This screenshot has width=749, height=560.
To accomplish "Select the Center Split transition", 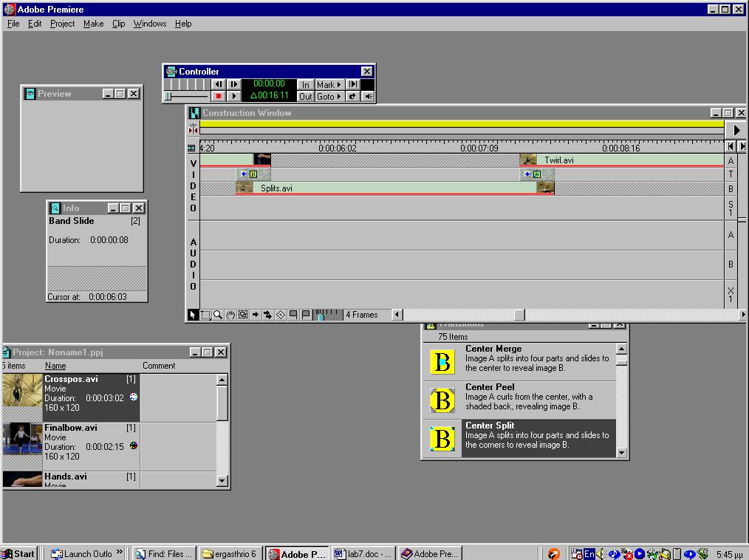I will 520,438.
